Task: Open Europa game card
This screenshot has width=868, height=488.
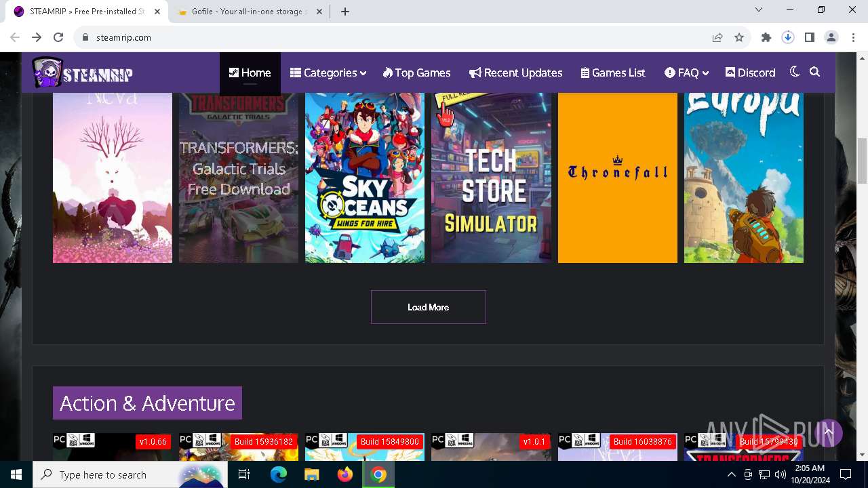Action: point(744,178)
